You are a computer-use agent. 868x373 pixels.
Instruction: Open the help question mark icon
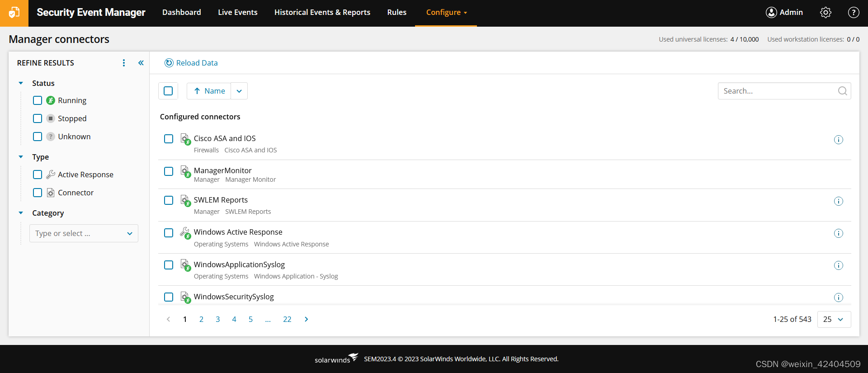[x=854, y=13]
